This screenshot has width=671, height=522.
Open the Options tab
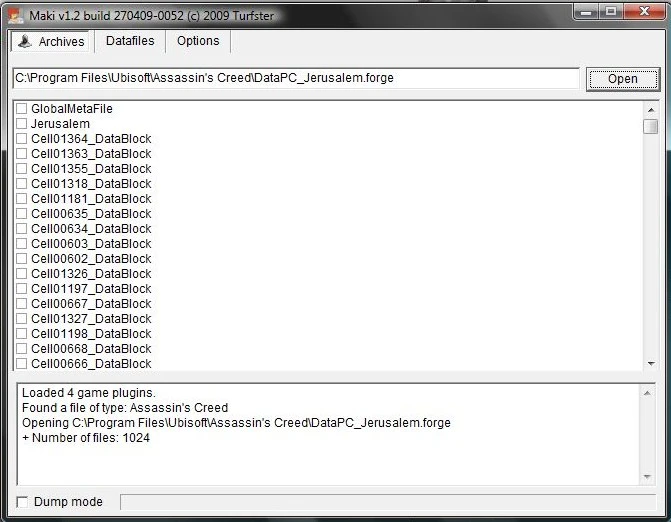(198, 41)
